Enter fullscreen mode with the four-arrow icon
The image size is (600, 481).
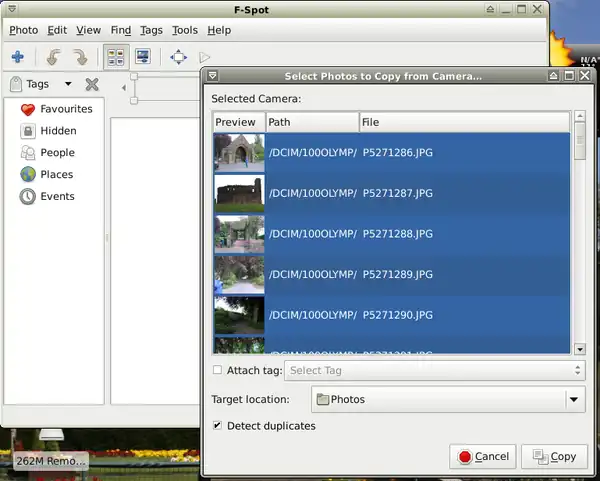pyautogui.click(x=178, y=57)
